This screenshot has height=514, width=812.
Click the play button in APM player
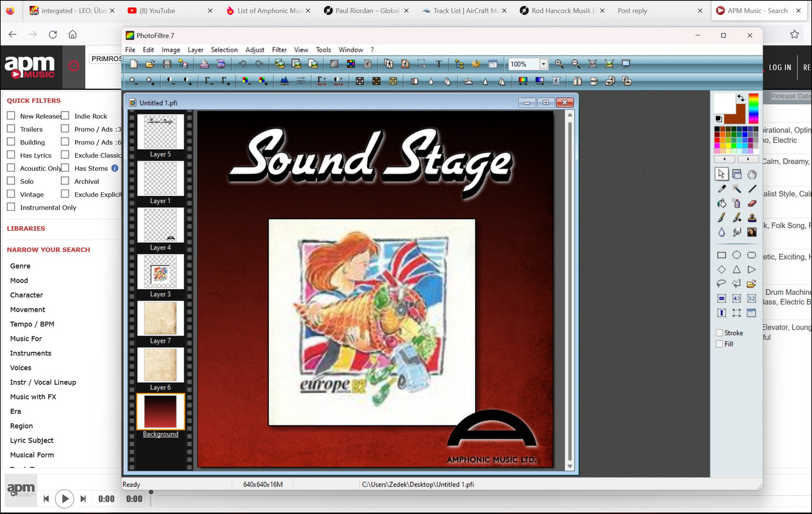[x=64, y=499]
